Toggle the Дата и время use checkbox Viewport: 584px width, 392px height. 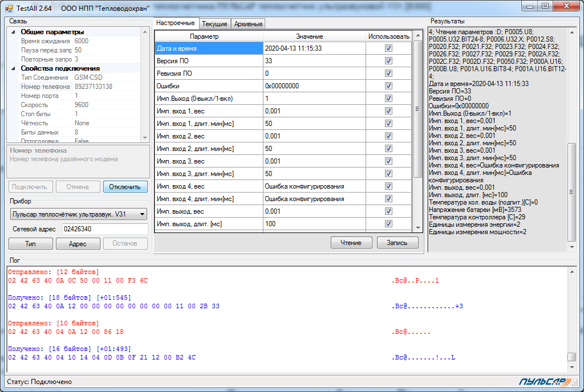click(388, 48)
